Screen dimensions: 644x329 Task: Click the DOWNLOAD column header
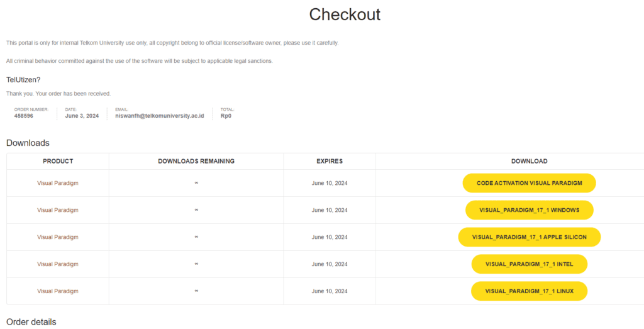tap(529, 162)
